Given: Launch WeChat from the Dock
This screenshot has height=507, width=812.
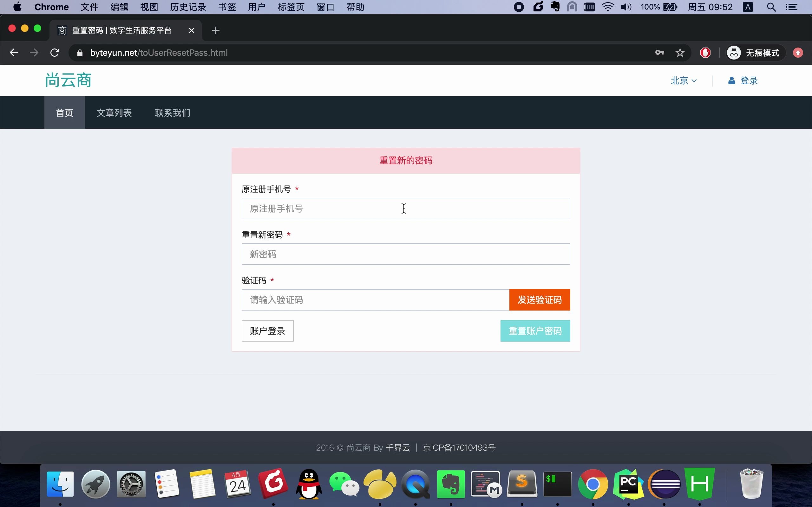Looking at the screenshot, I should click(x=344, y=484).
